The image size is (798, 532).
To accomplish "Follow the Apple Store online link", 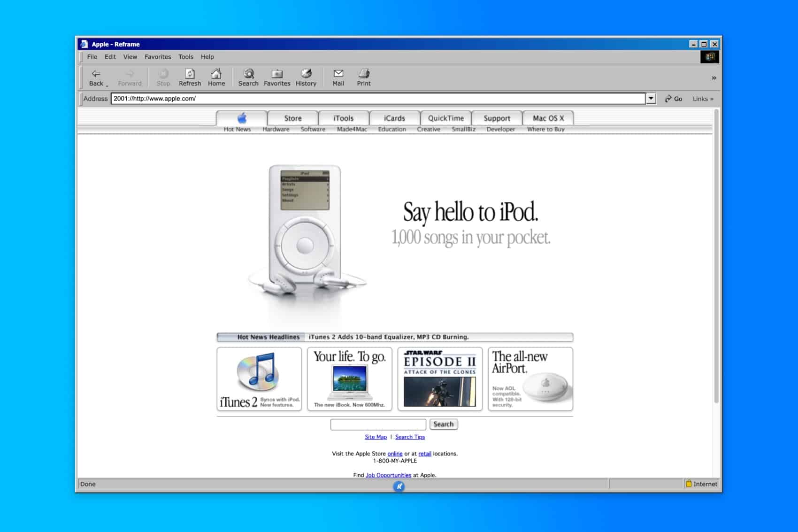I will (x=395, y=454).
